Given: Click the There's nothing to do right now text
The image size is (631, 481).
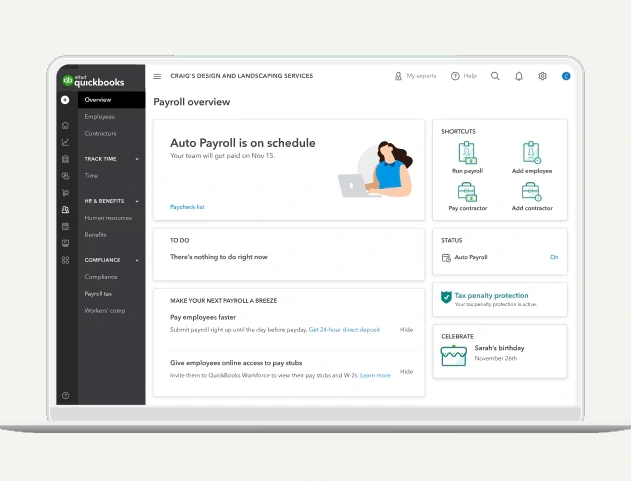Looking at the screenshot, I should [219, 257].
